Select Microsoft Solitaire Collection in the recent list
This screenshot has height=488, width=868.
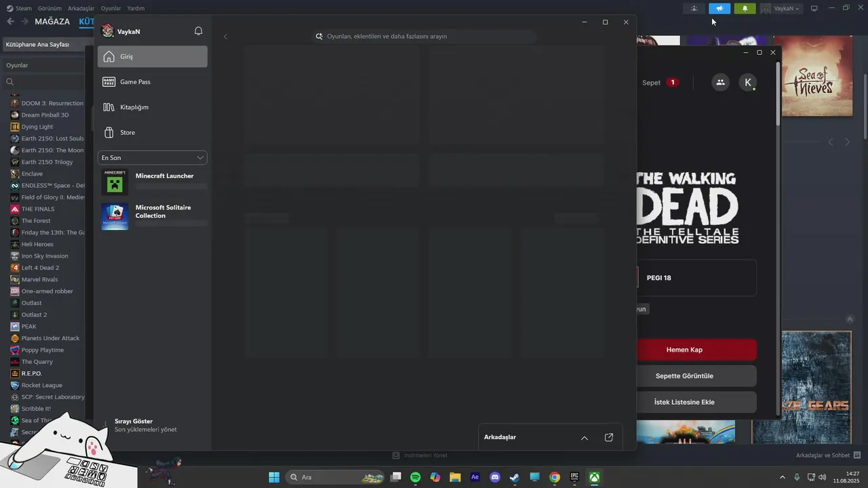click(154, 216)
